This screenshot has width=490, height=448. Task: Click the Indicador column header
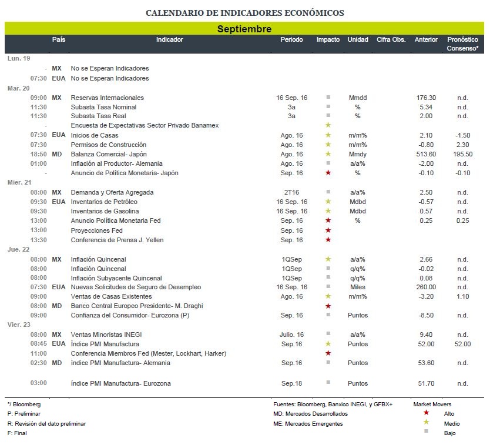click(x=169, y=40)
